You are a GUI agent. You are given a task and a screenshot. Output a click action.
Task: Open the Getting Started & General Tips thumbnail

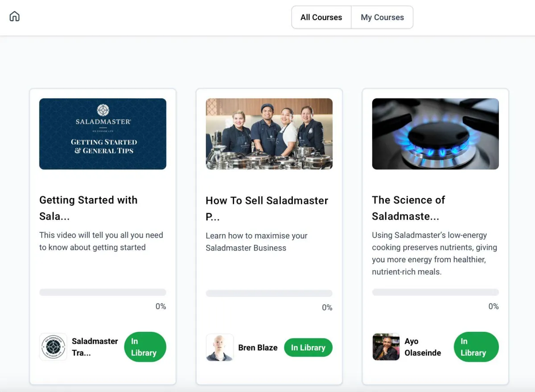point(103,134)
